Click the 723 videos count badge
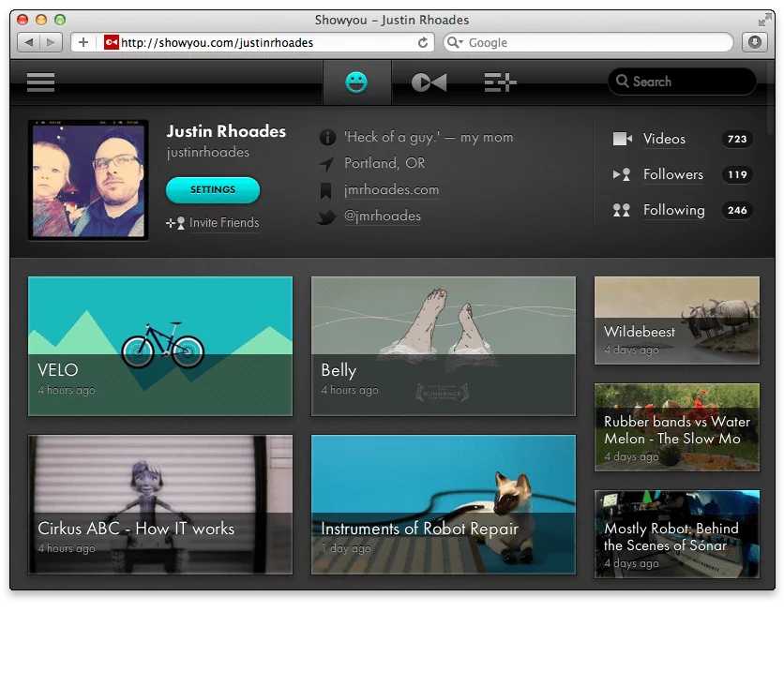Viewport: 784px width, 686px height. pos(737,139)
